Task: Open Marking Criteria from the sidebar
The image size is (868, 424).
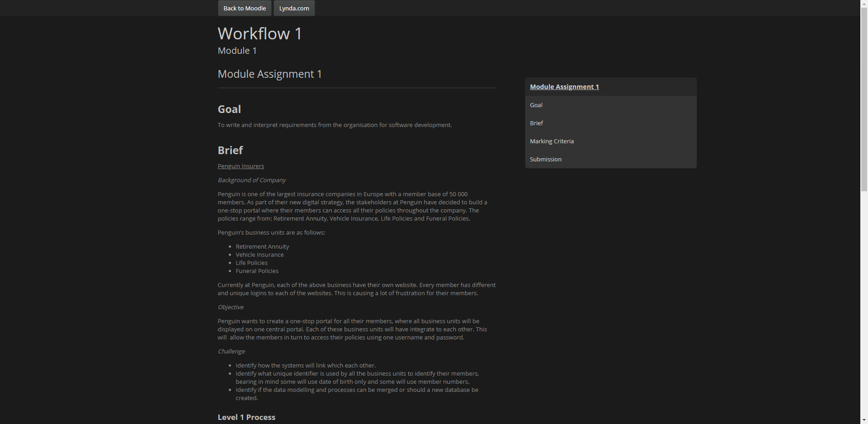Action: [x=552, y=141]
